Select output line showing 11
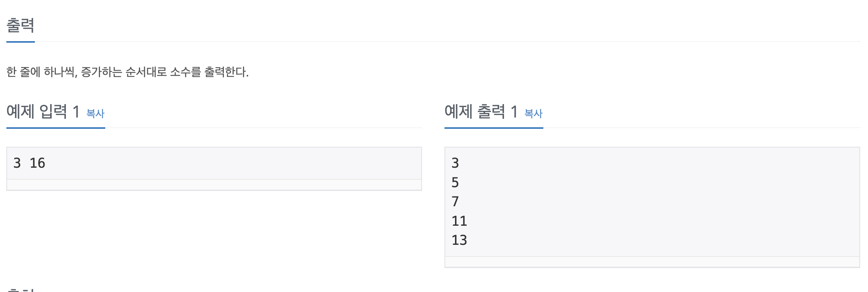 tap(459, 221)
